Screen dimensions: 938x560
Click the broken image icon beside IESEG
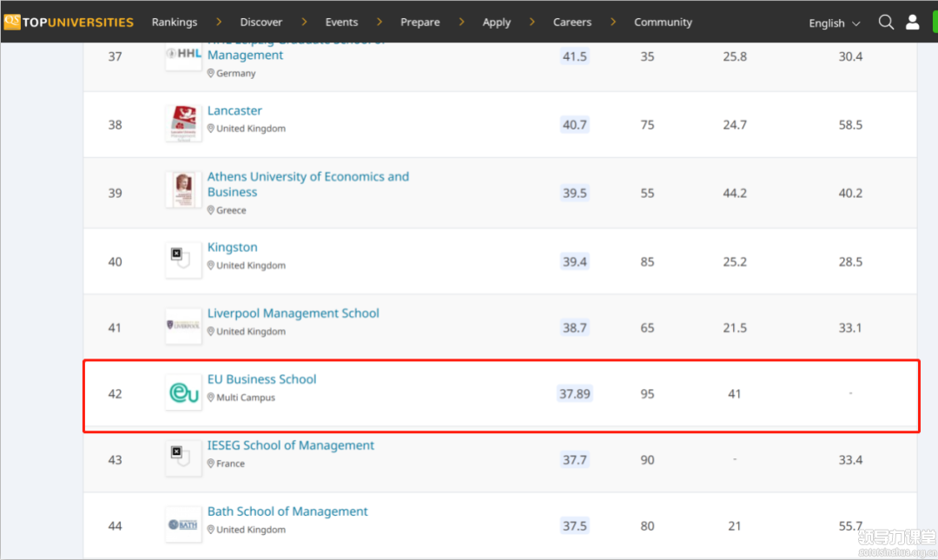click(183, 458)
